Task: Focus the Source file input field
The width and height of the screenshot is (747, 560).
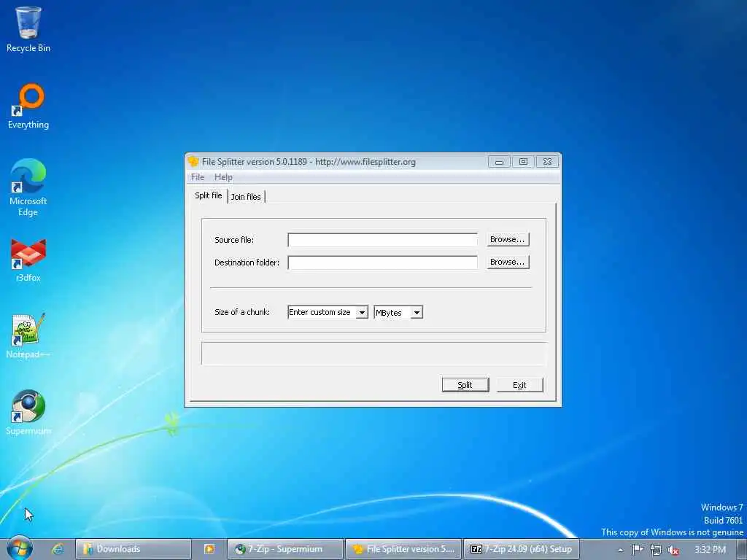Action: pyautogui.click(x=382, y=239)
